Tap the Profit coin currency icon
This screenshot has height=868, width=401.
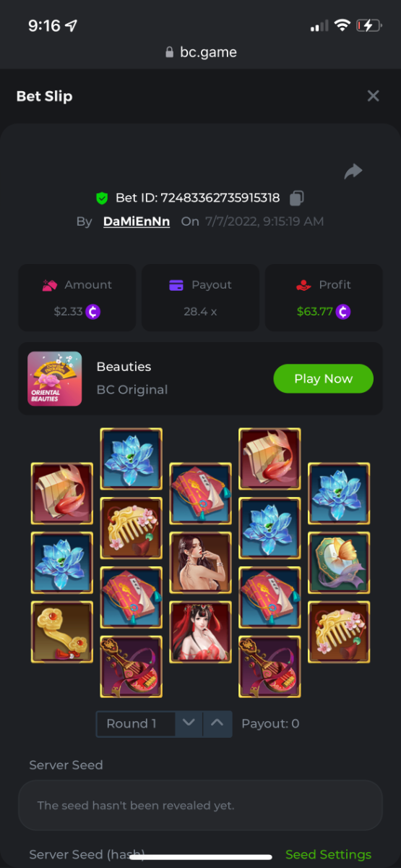click(343, 312)
